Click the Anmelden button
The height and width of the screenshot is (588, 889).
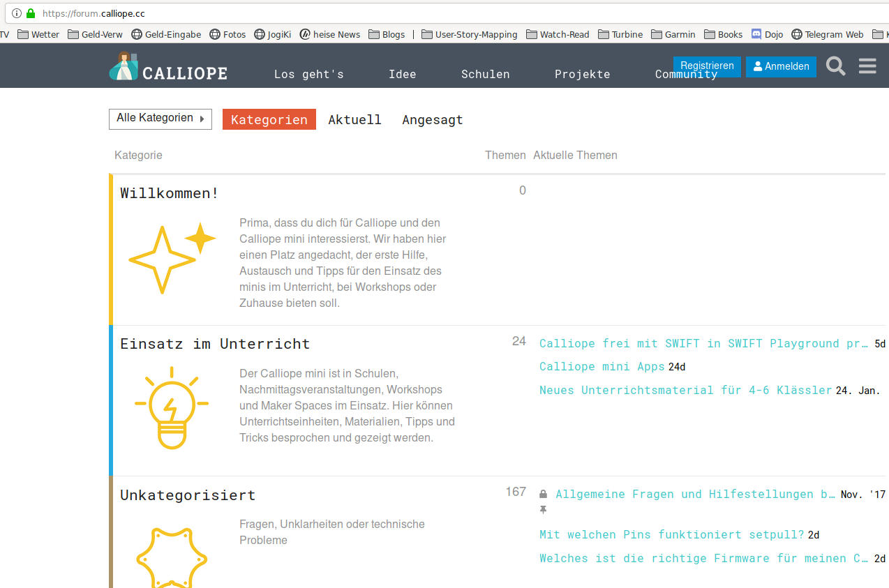(x=781, y=66)
